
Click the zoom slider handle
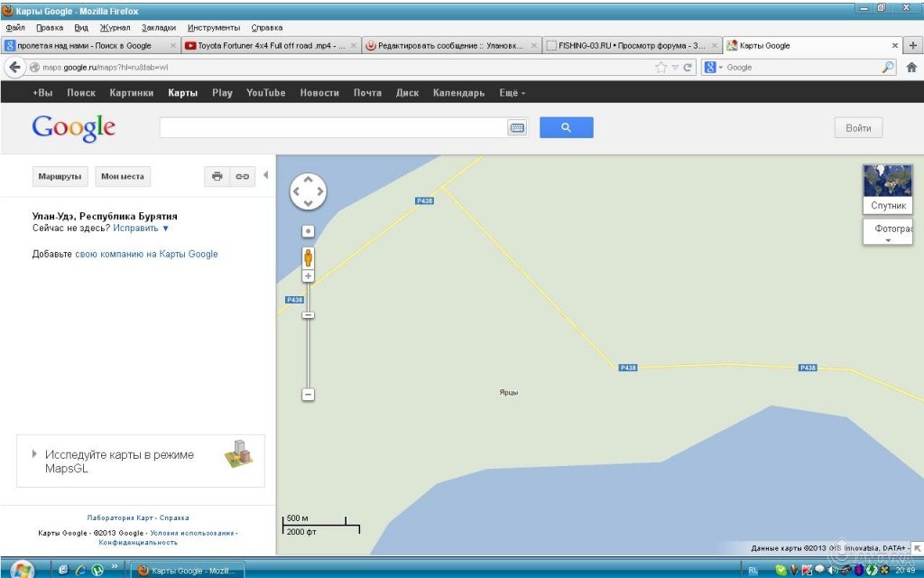(x=308, y=315)
